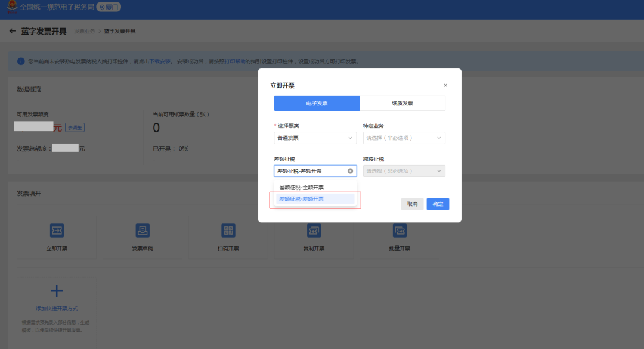Switch to the 纸质发票 tab
The height and width of the screenshot is (349, 644).
click(402, 104)
